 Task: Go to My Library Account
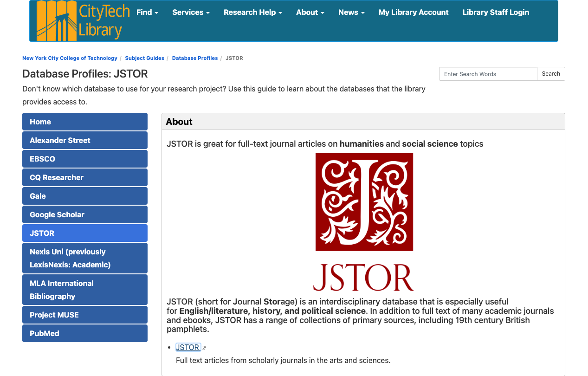point(414,13)
